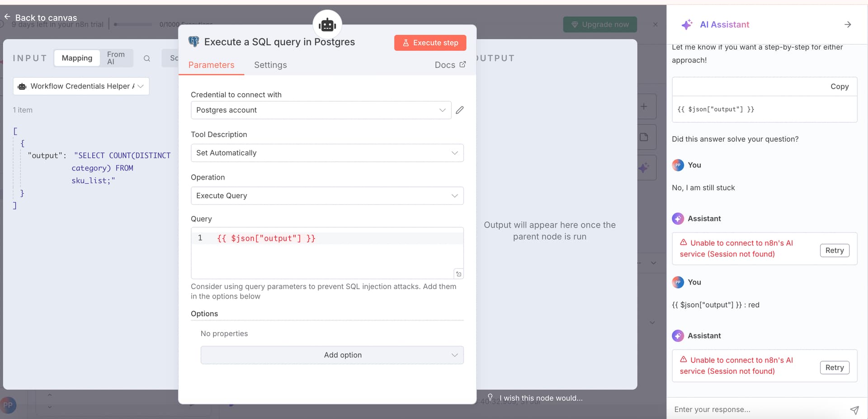Go back to canvas arrow
Screen dimensions: 868x419
[7, 17]
